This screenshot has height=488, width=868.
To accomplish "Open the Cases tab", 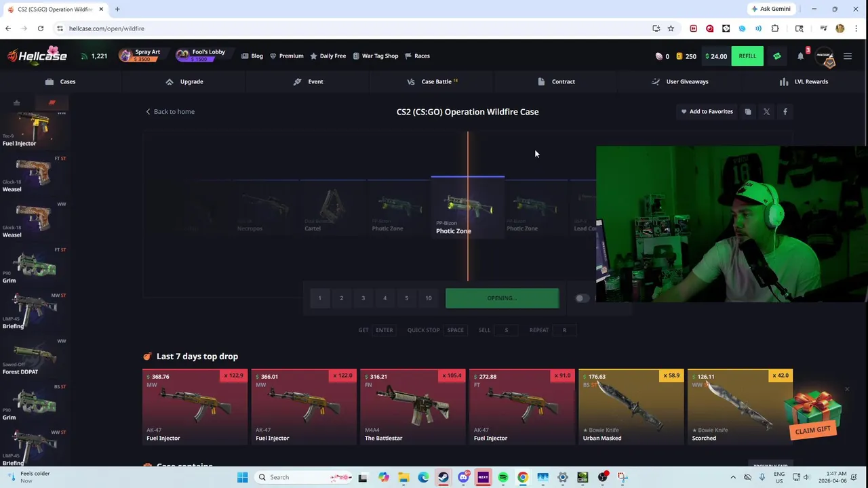I will (61, 81).
